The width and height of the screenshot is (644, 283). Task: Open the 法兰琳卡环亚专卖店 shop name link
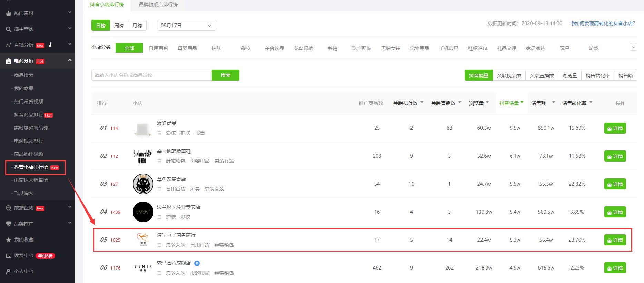click(x=179, y=207)
